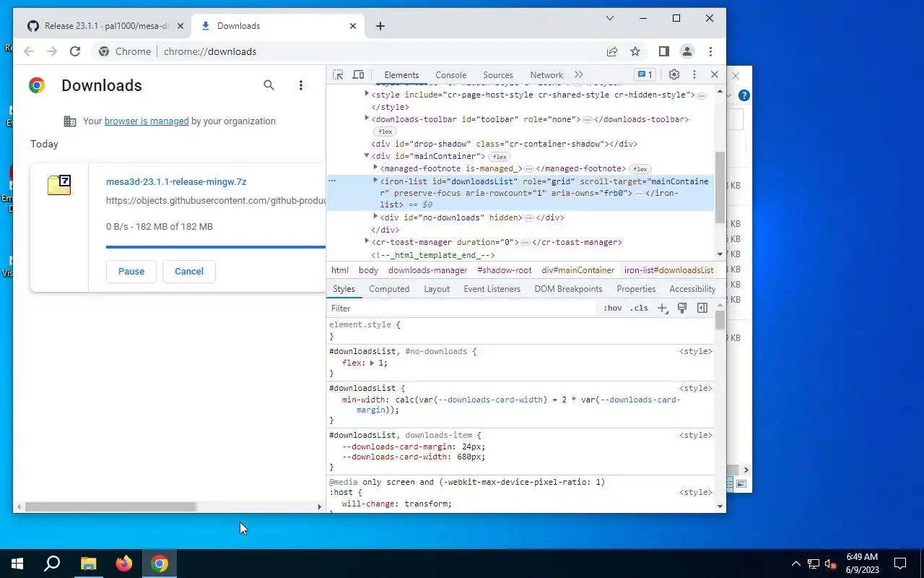Screen dimensions: 924x578
Task: Click the mesa3d-23.1.1-release-mingw.7z file link
Action: [x=176, y=182]
